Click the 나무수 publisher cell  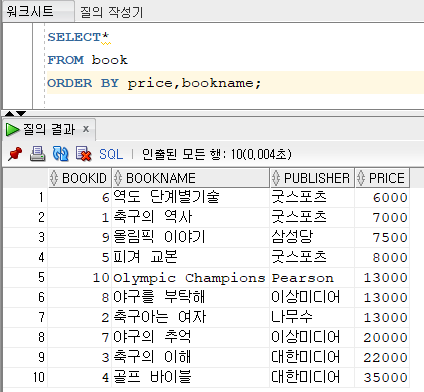[312, 317]
